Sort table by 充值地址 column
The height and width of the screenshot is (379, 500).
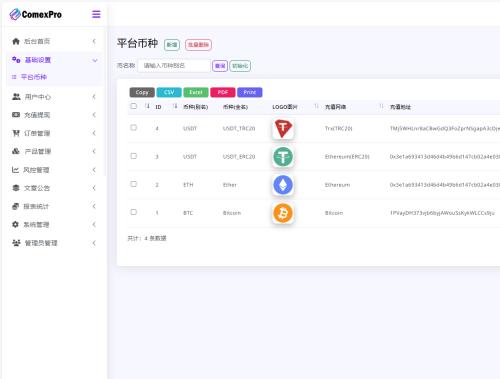tap(400, 107)
